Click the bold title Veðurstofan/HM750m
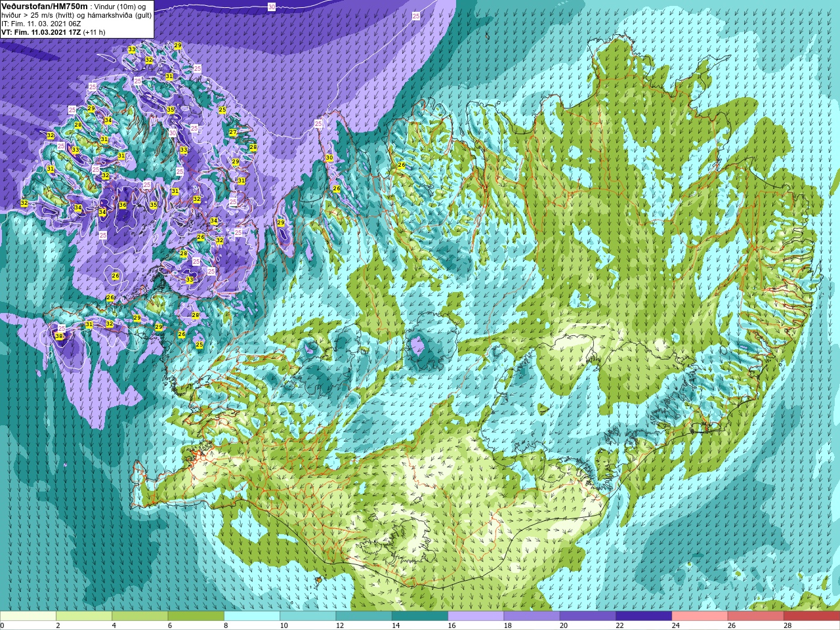Viewport: 840px width, 630px height. pyautogui.click(x=45, y=6)
